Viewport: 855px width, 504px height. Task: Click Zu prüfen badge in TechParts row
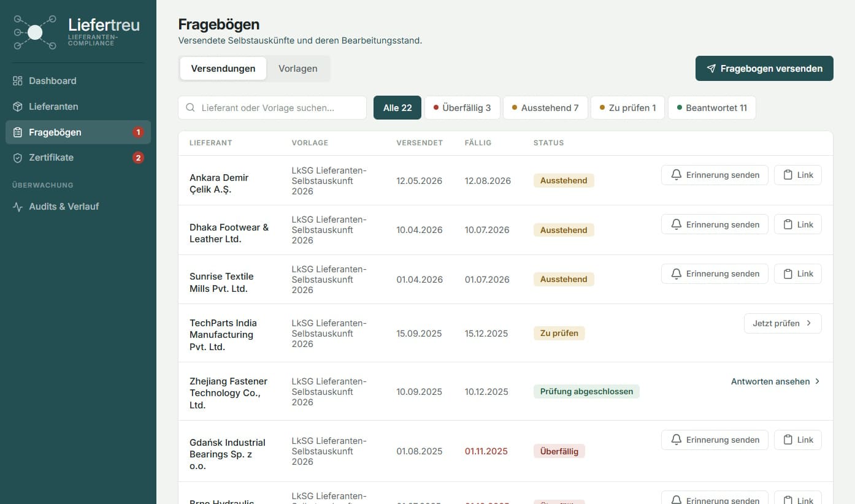559,333
